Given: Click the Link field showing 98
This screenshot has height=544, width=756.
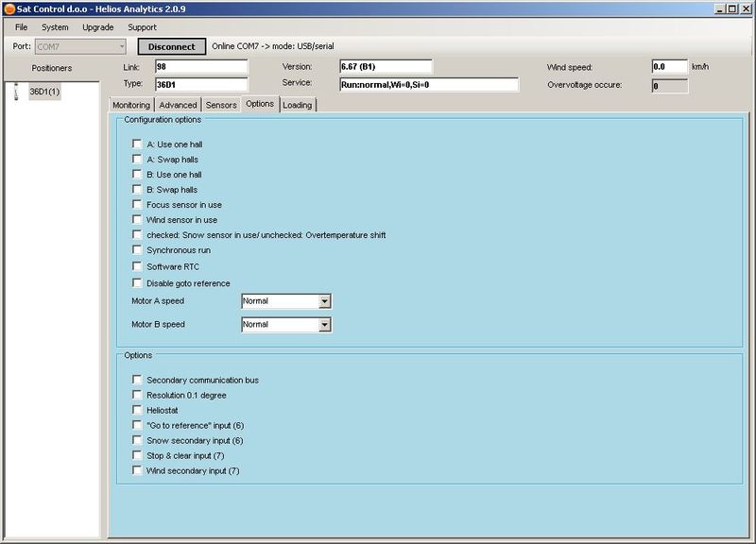Looking at the screenshot, I should (201, 66).
